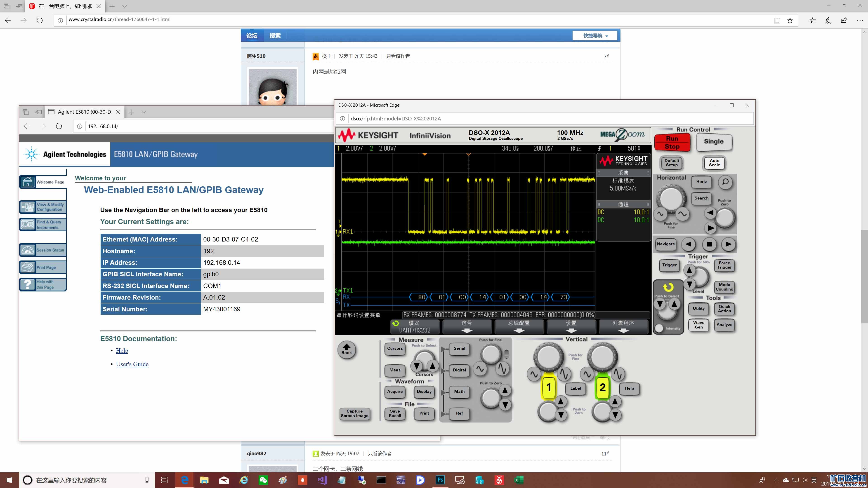Toggle the Ref waveform button
Viewport: 868px width, 488px height.
(459, 413)
